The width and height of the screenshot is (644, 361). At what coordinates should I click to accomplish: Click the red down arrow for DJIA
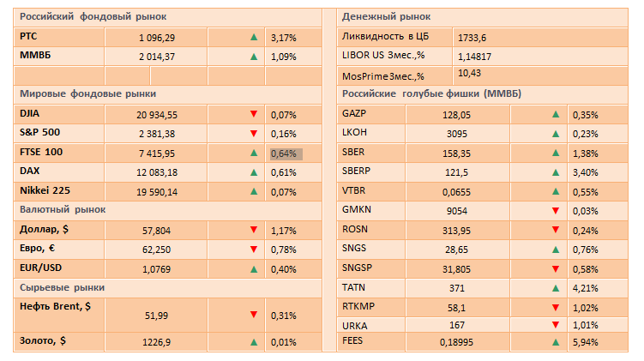click(x=253, y=114)
